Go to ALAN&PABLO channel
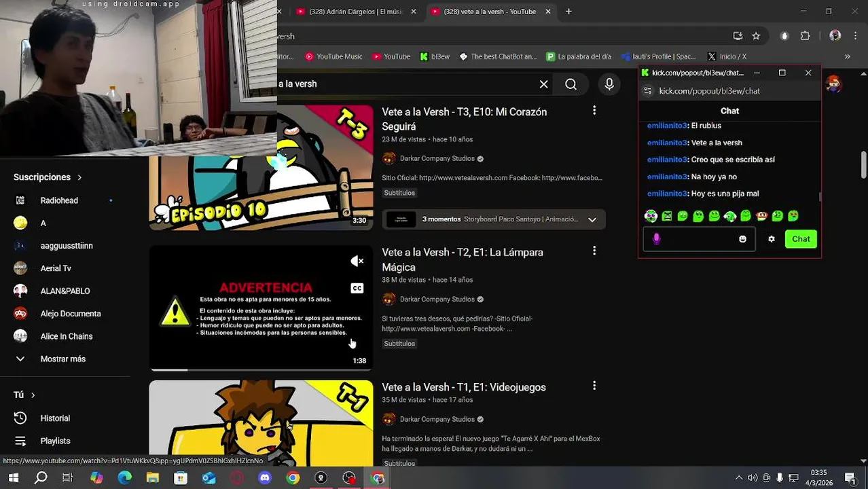Viewport: 868px width, 489px height. pyautogui.click(x=65, y=291)
